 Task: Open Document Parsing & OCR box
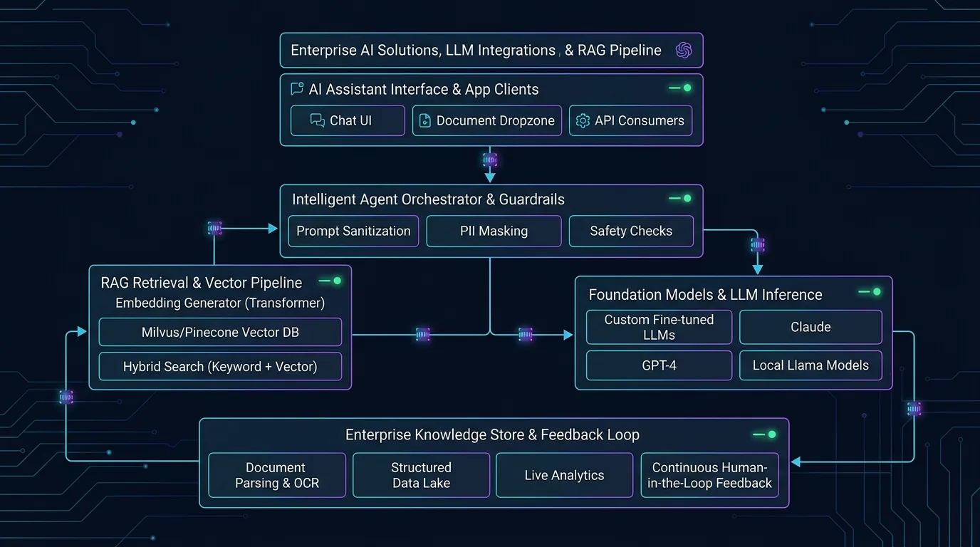277,475
